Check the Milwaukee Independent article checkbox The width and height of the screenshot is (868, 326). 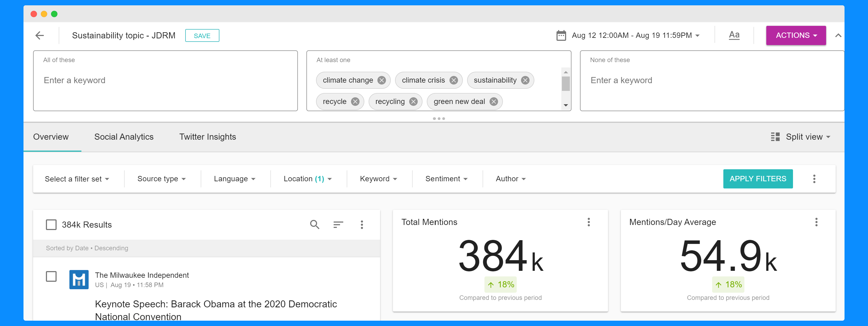(51, 276)
